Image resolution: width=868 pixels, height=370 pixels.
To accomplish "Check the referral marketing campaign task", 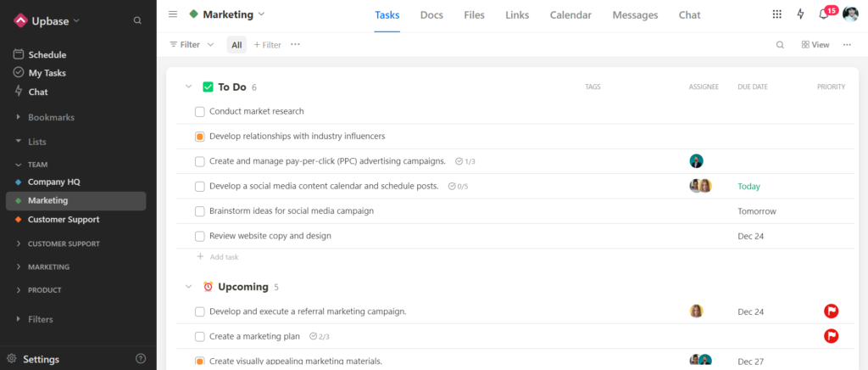I will click(200, 311).
